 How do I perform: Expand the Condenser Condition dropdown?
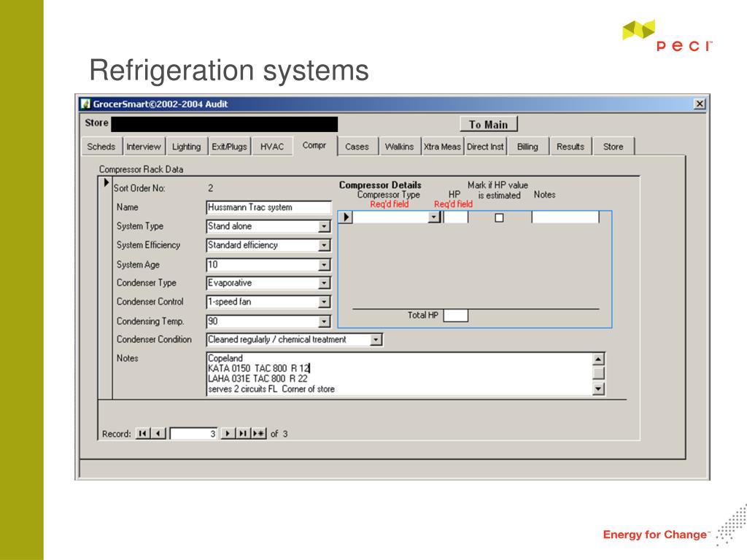[x=376, y=340]
